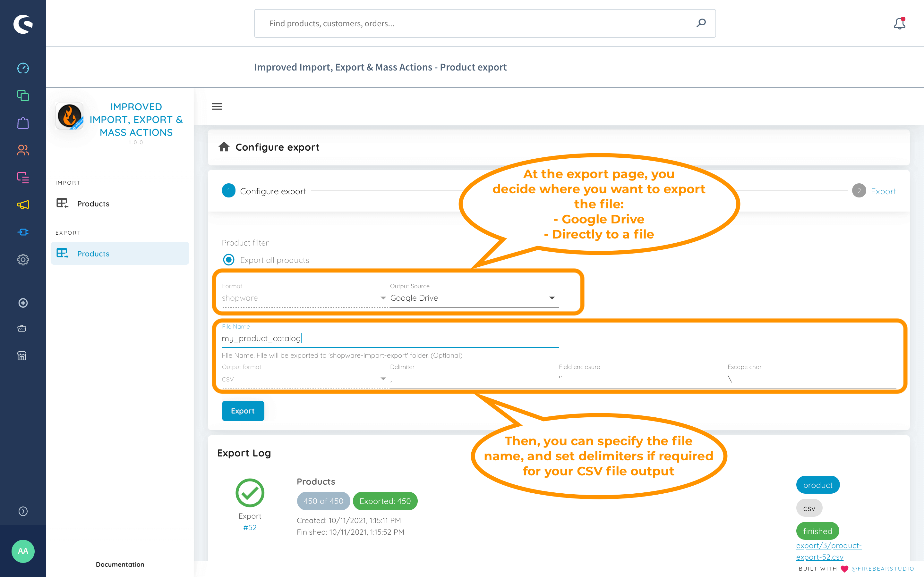Click the notification bell icon
This screenshot has width=924, height=577.
coord(899,24)
